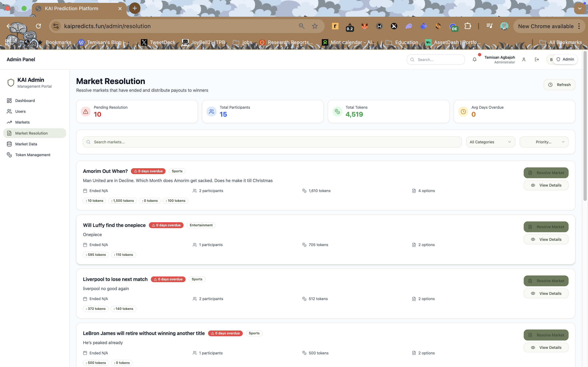Toggle the Admin mode switch
Viewport: 588px width, 367px height.
565,60
